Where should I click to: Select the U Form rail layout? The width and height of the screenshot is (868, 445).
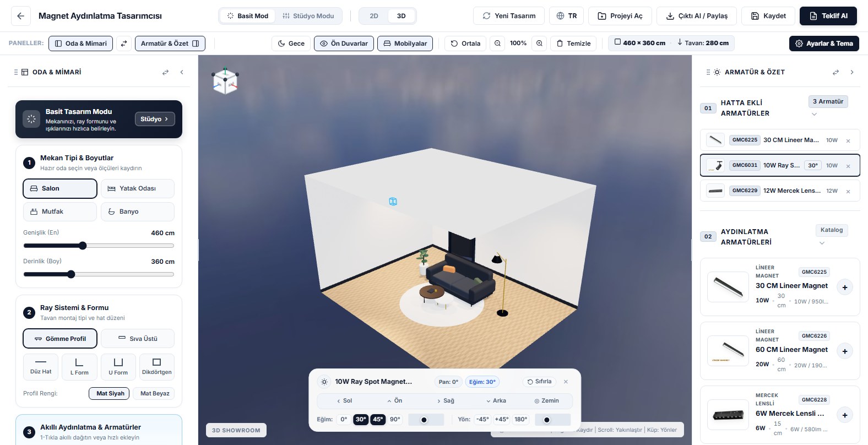(x=118, y=367)
